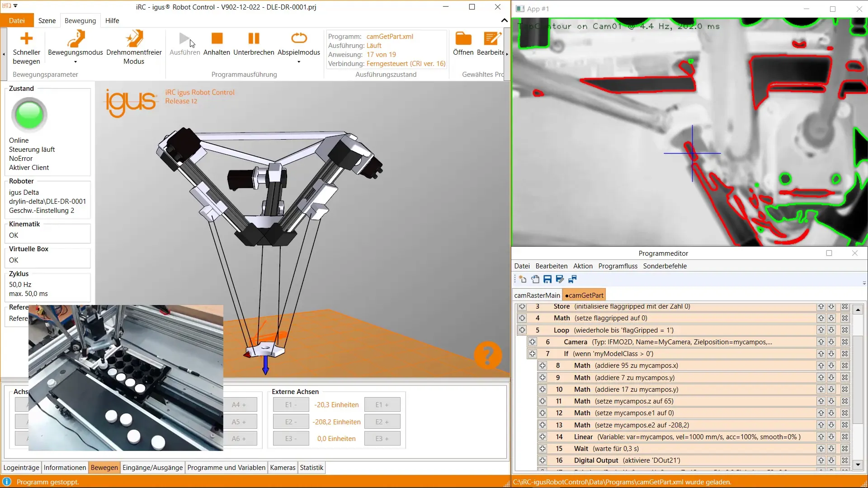The height and width of the screenshot is (488, 868).
Task: Click the Öffnen folder icon
Action: pos(463,39)
